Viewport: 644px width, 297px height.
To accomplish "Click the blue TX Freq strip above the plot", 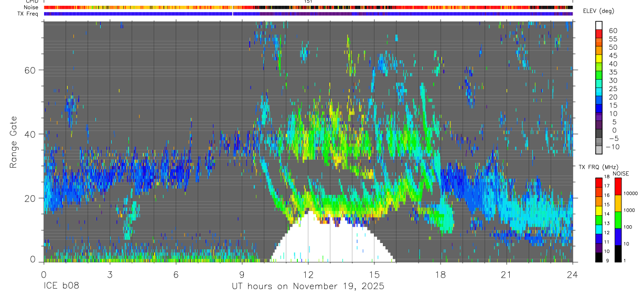I will pyautogui.click(x=308, y=14).
